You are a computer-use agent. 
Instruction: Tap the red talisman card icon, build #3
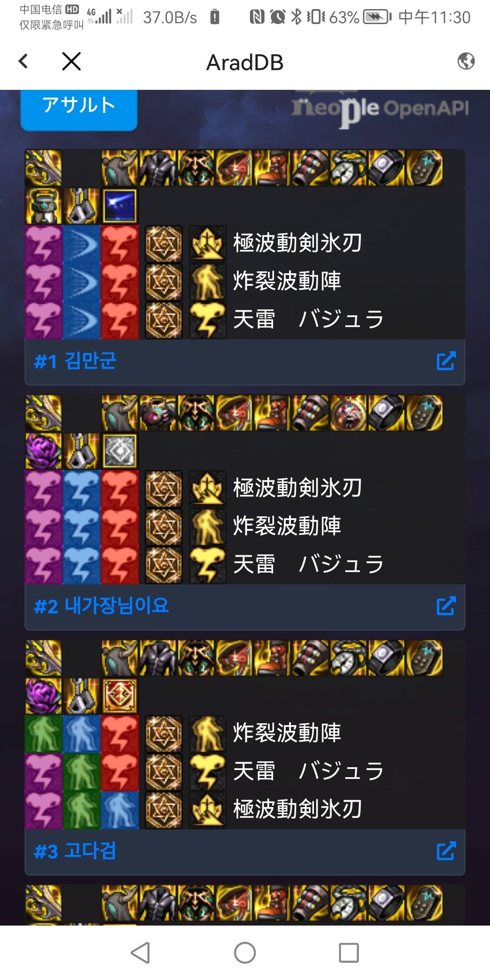click(119, 696)
